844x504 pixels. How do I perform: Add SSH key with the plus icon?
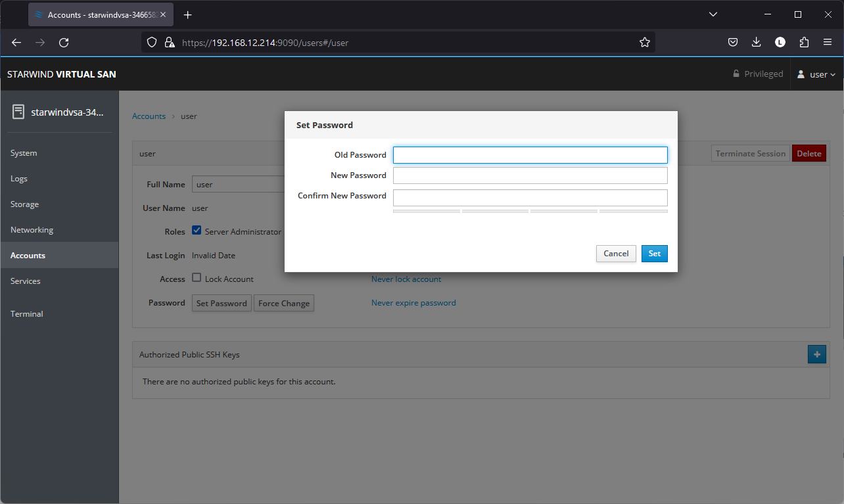pos(817,354)
